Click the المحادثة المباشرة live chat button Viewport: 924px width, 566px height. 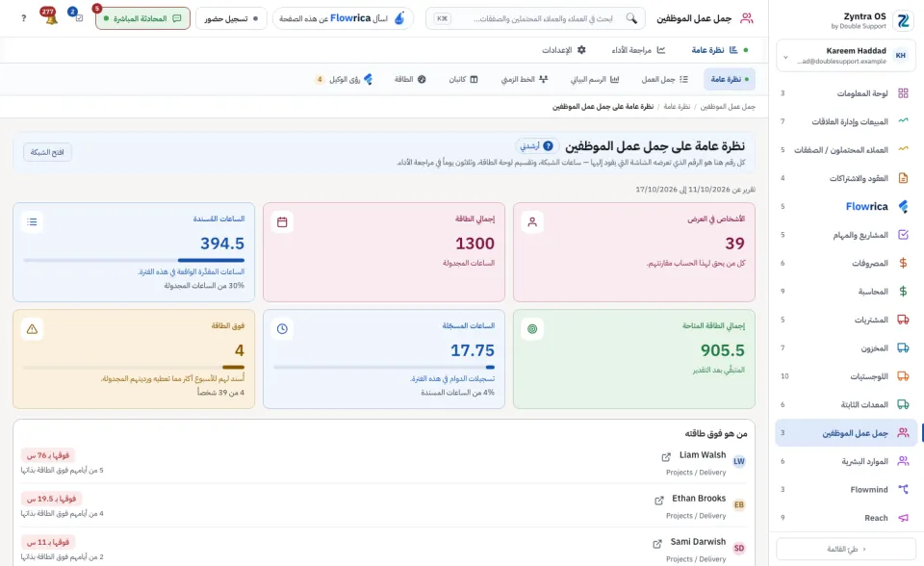point(142,18)
